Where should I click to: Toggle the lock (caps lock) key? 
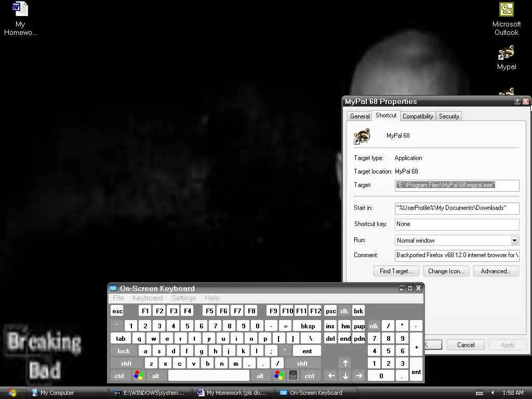point(124,351)
